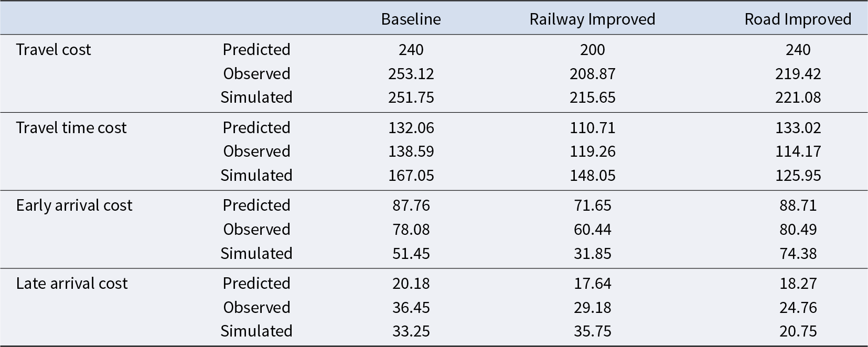The width and height of the screenshot is (868, 347).
Task: Click the 253.12 Baseline value
Action: (x=411, y=74)
